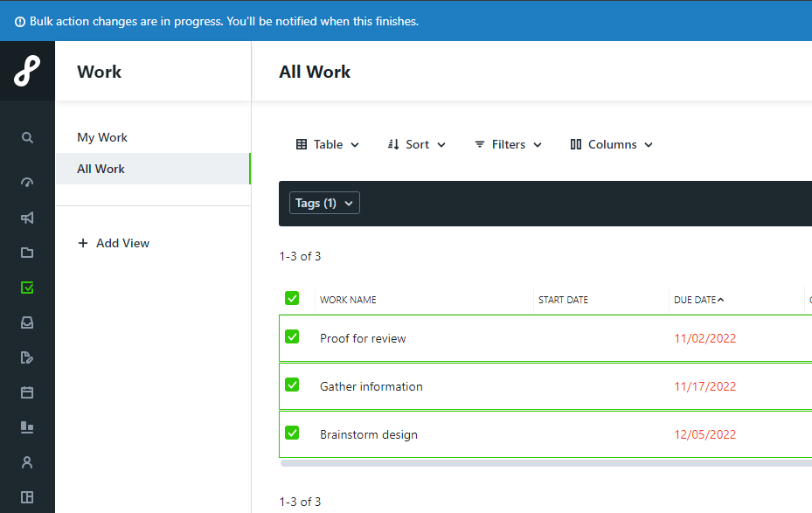Open the calendar icon in sidebar
The height and width of the screenshot is (513, 812).
(27, 392)
